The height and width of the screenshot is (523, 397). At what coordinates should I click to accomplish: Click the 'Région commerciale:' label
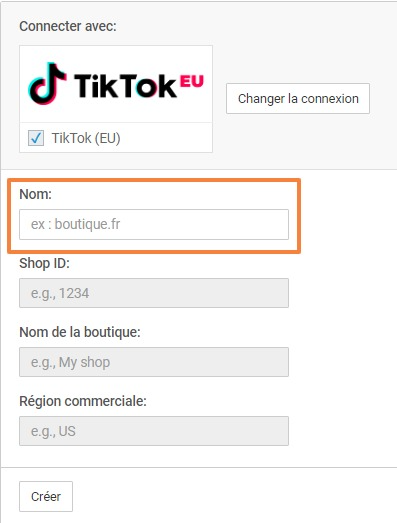tap(83, 401)
